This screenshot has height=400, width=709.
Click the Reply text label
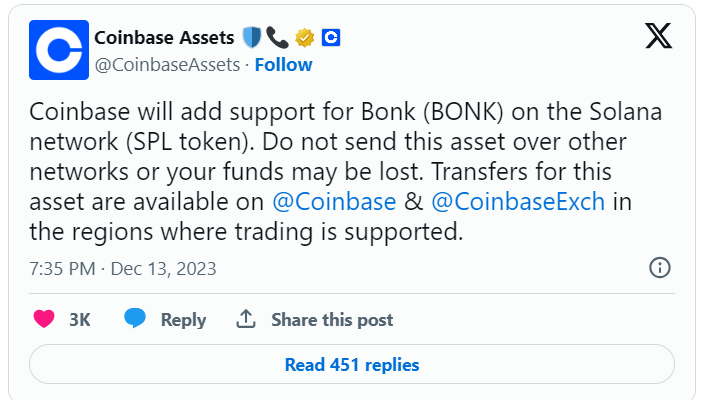[x=184, y=320]
